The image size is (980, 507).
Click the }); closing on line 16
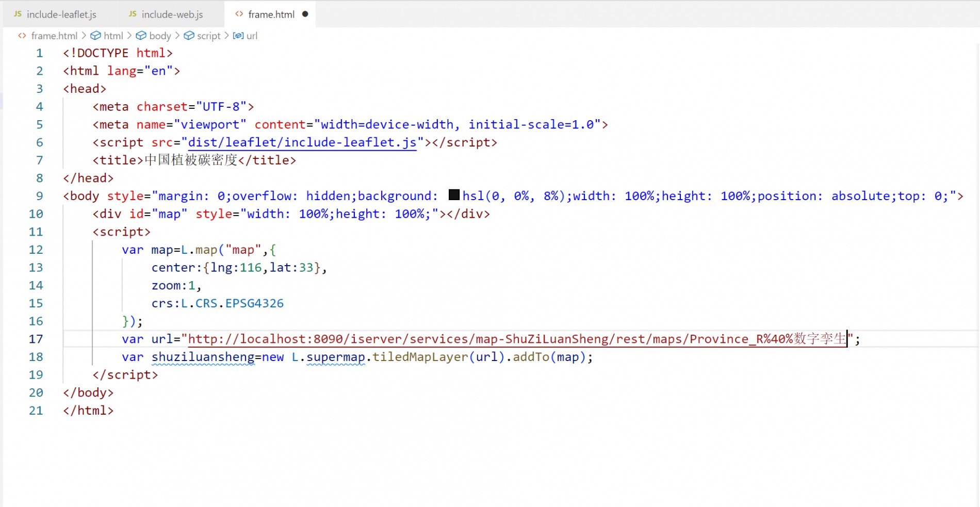coord(133,321)
